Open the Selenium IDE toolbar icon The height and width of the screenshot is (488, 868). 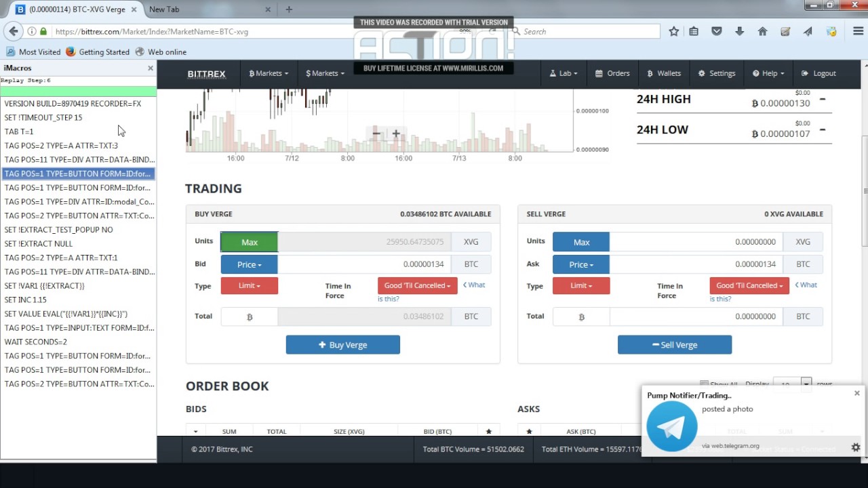(785, 31)
